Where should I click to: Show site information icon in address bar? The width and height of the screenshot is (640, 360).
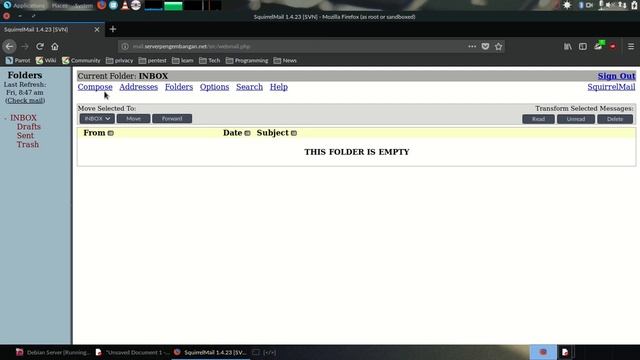tap(125, 47)
